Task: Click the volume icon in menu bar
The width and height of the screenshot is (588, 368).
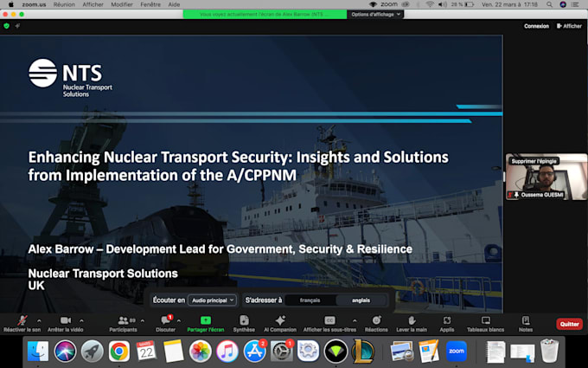Action: pos(443,4)
